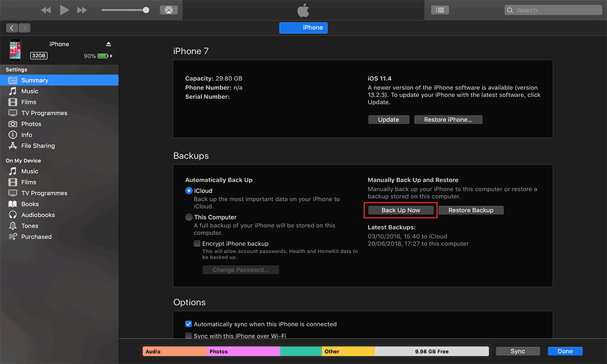Open Music under Settings
607x364 pixels.
(x=59, y=91)
